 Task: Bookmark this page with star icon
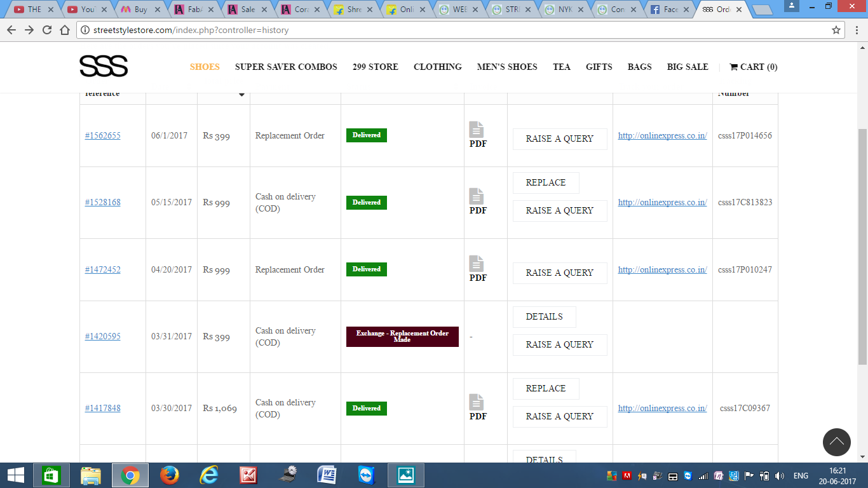(x=836, y=30)
